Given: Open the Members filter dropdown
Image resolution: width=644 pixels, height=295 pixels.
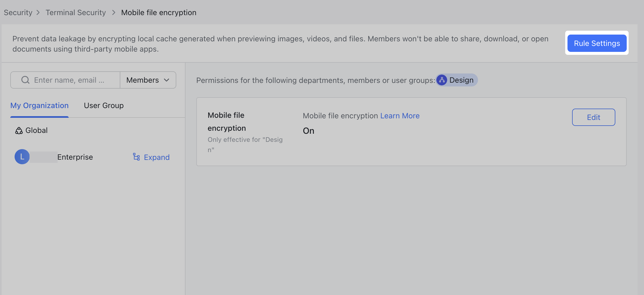Looking at the screenshot, I should coord(148,80).
